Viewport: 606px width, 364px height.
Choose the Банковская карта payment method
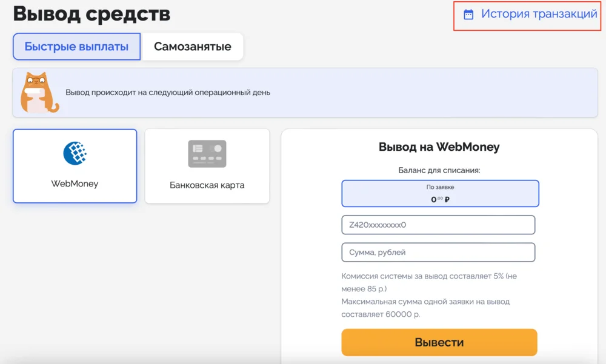click(x=207, y=166)
